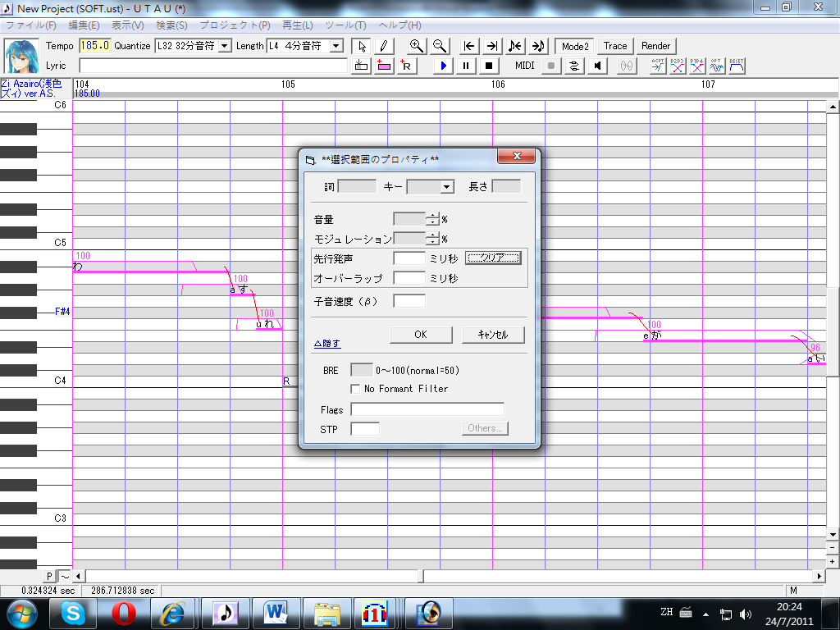
Task: Enable the No Formant Filter checkbox
Action: pyautogui.click(x=354, y=389)
